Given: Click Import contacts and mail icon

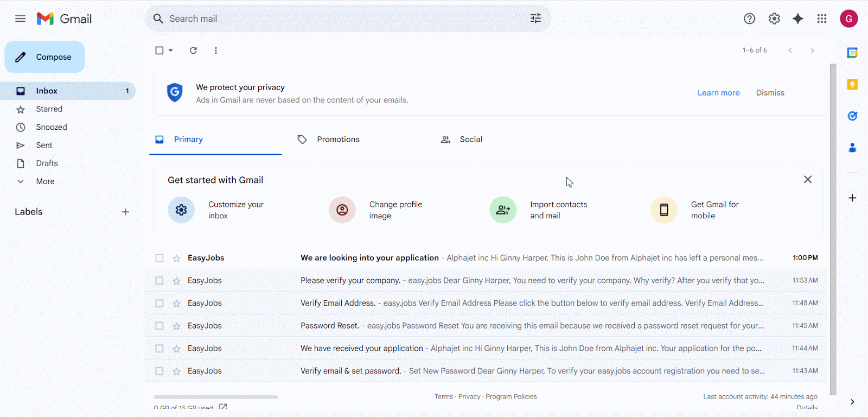Looking at the screenshot, I should click(x=503, y=210).
